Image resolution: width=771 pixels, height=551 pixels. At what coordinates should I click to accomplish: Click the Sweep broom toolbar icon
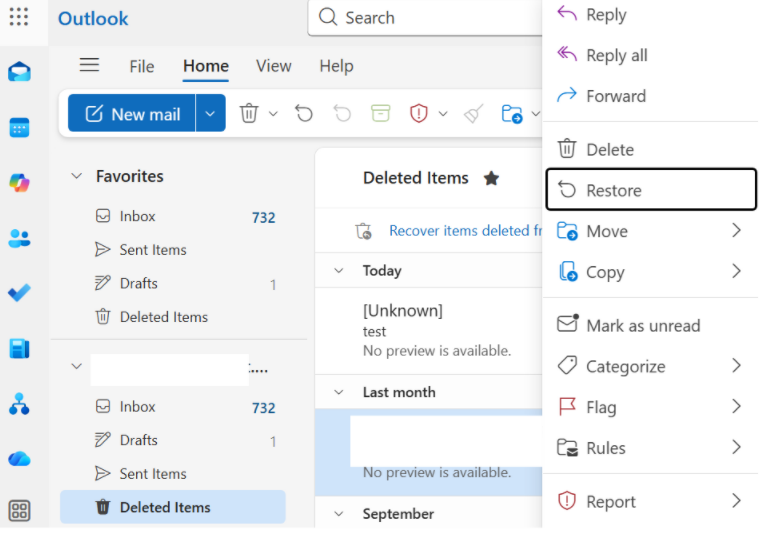[x=474, y=114]
